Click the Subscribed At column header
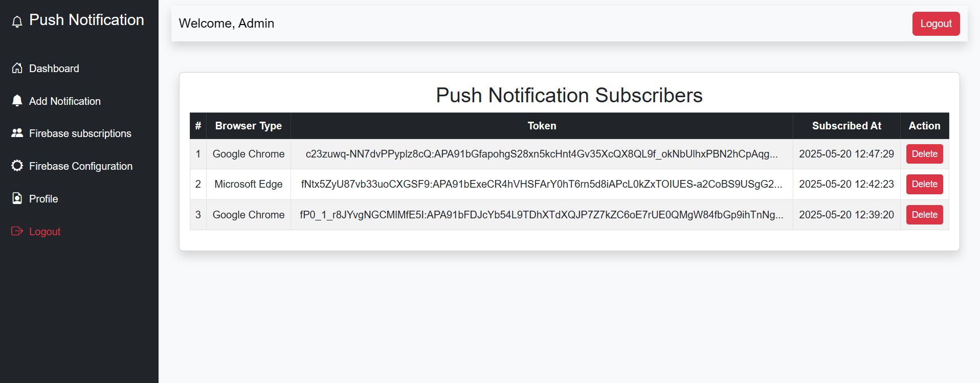This screenshot has width=980, height=383. (x=846, y=126)
